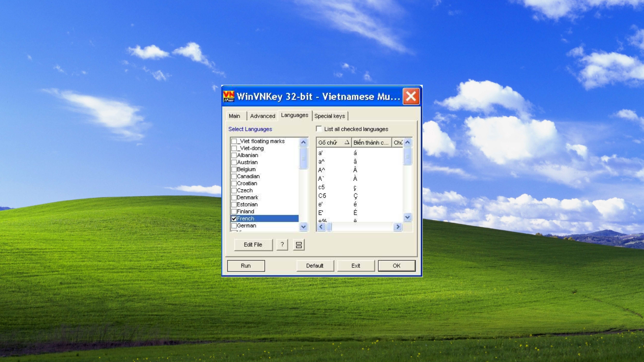Click the Edit File button
Screen dimensions: 644x362
[253, 245]
